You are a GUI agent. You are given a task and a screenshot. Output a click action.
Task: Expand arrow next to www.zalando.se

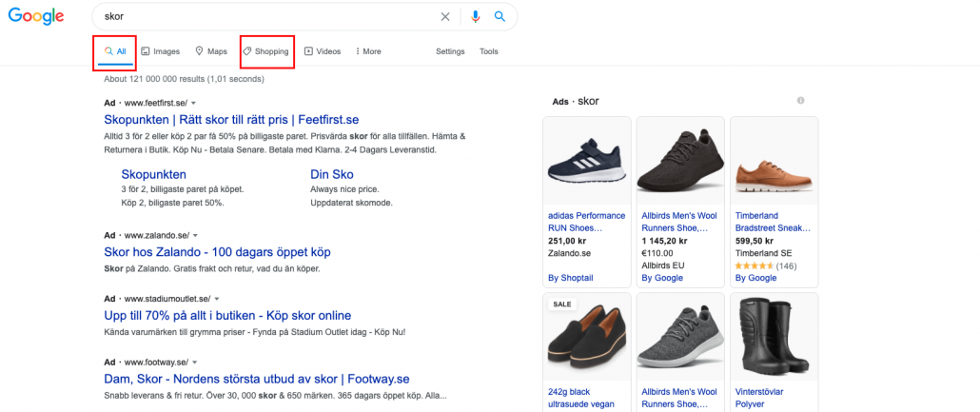pos(196,236)
